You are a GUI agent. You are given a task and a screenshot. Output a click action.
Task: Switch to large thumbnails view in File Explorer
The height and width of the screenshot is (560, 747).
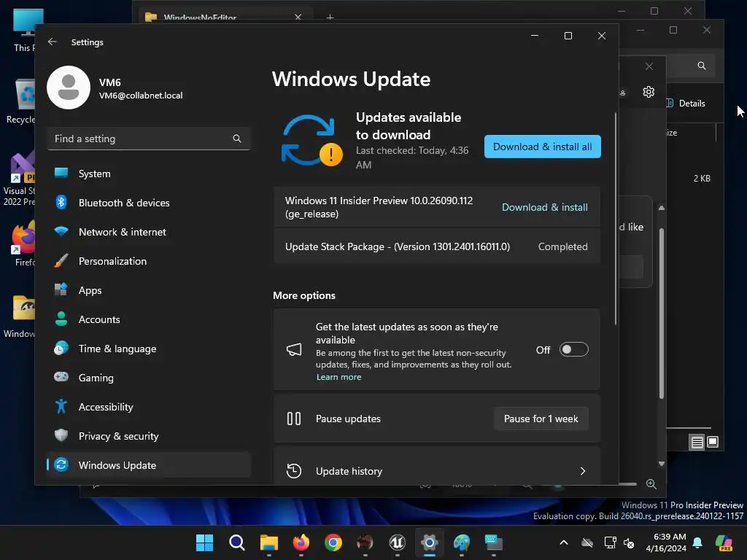(712, 442)
